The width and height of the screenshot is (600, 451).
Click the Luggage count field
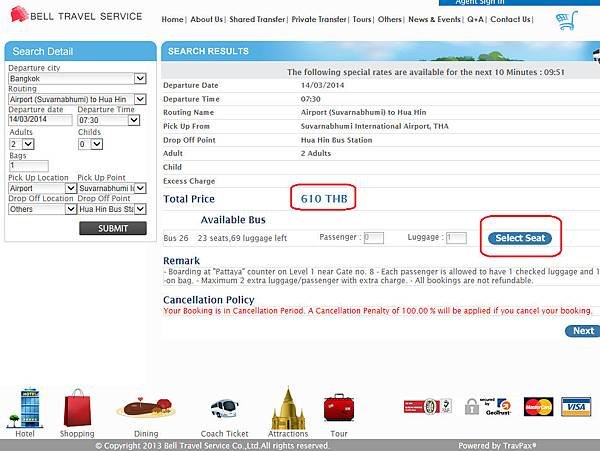tap(456, 238)
